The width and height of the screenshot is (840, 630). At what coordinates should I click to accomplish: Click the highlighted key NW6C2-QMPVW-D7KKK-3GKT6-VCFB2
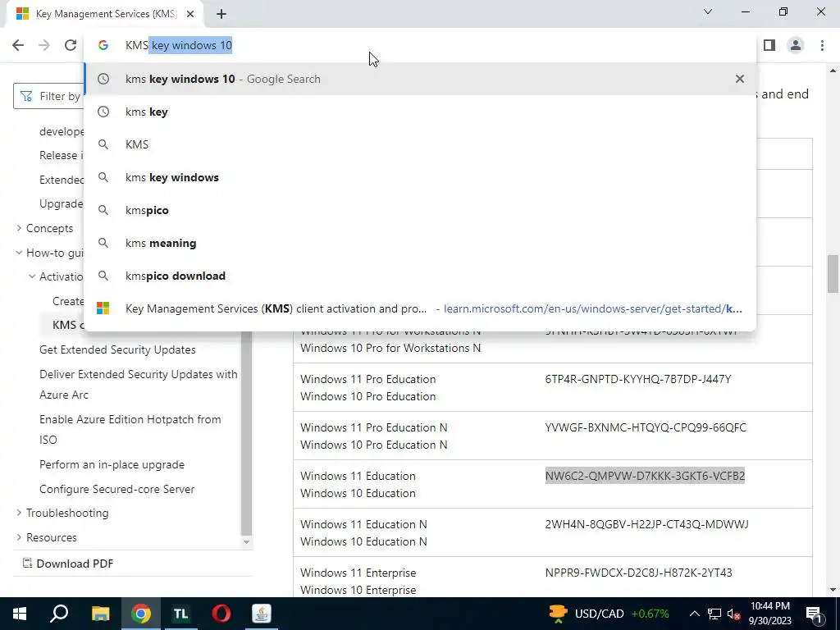point(645,476)
